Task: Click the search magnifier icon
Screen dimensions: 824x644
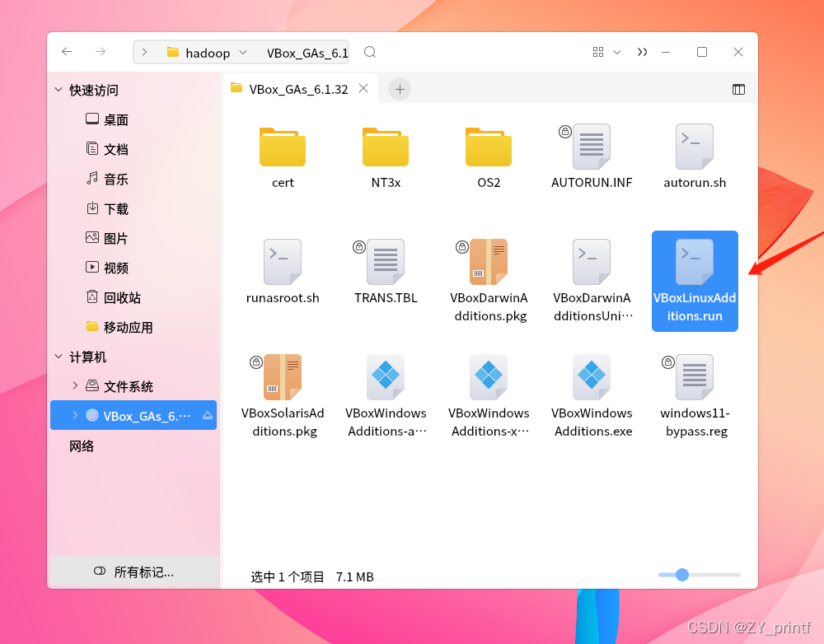Action: point(370,52)
